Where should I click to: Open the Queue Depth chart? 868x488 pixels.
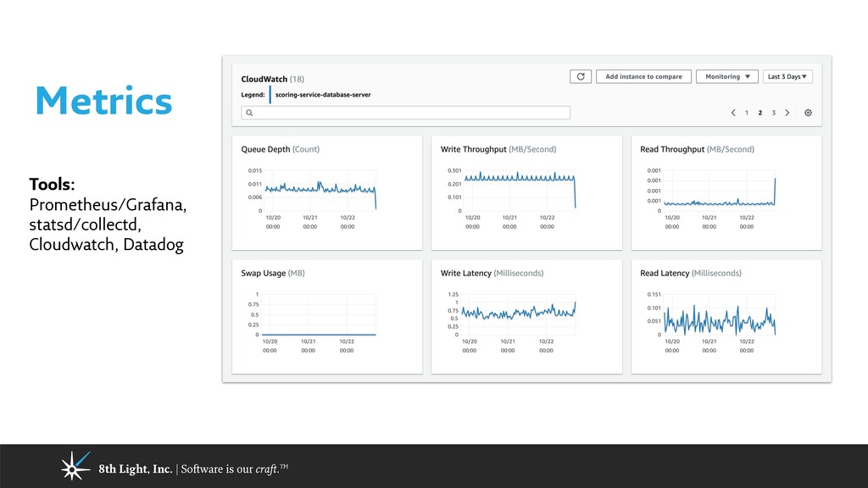[x=327, y=192]
